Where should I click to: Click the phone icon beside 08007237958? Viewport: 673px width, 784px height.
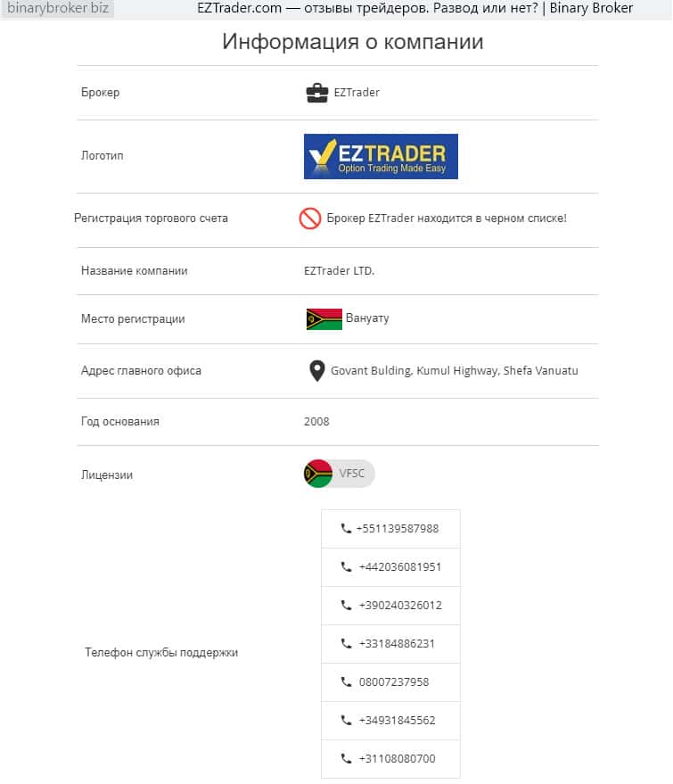pos(346,682)
